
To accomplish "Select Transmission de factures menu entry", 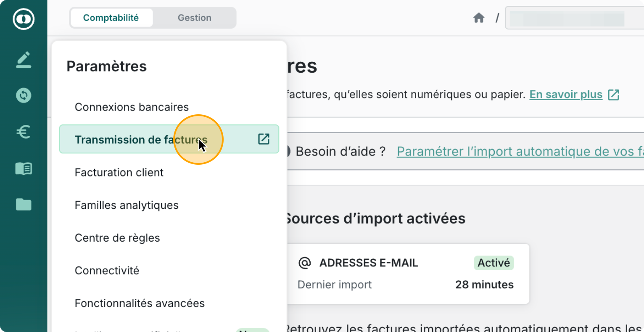I will [x=141, y=140].
